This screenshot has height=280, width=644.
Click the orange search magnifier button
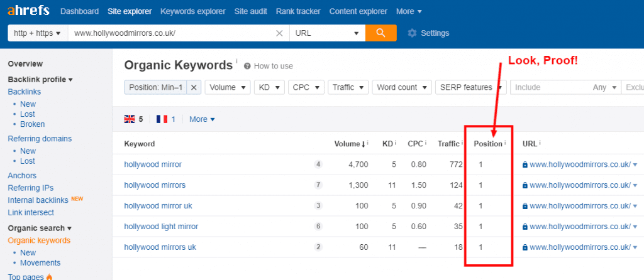pos(381,33)
